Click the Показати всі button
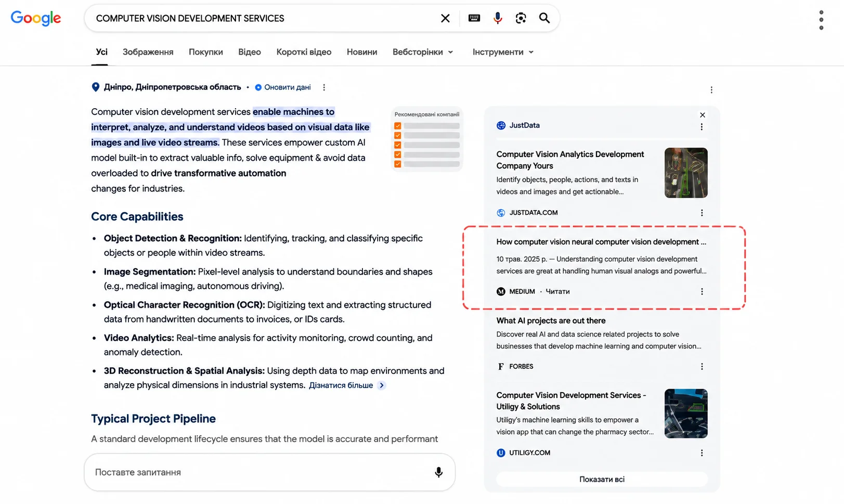Viewport: 844px width, 504px height. (602, 479)
